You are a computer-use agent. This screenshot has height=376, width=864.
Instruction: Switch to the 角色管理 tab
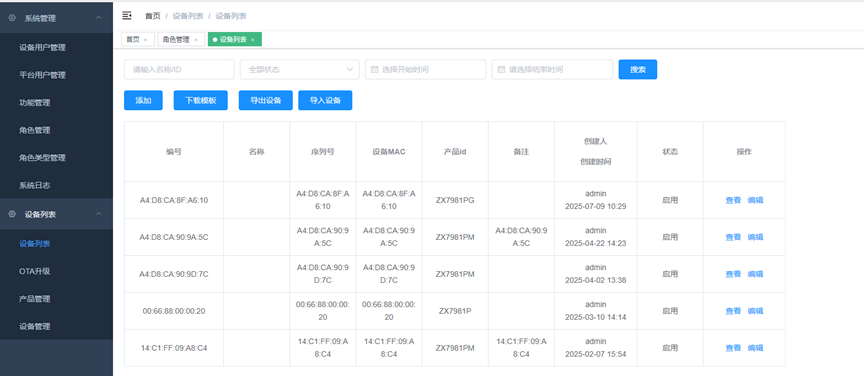(181, 40)
